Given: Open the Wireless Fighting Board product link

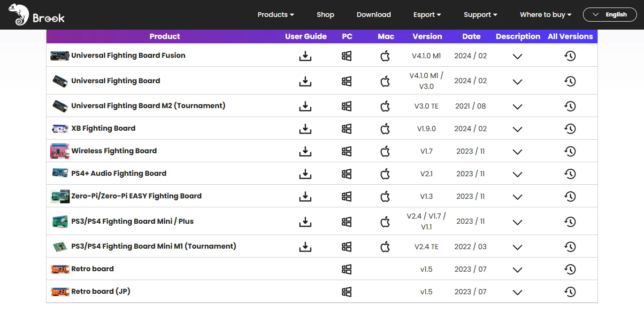Looking at the screenshot, I should 114,151.
